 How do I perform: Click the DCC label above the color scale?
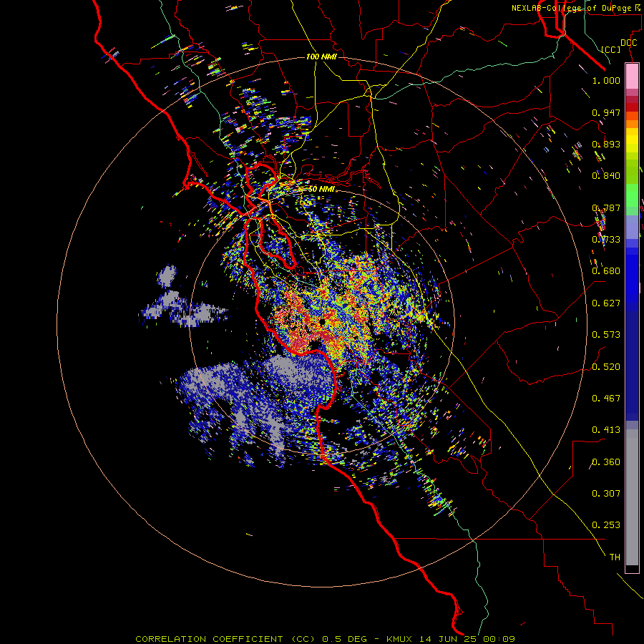pyautogui.click(x=628, y=43)
